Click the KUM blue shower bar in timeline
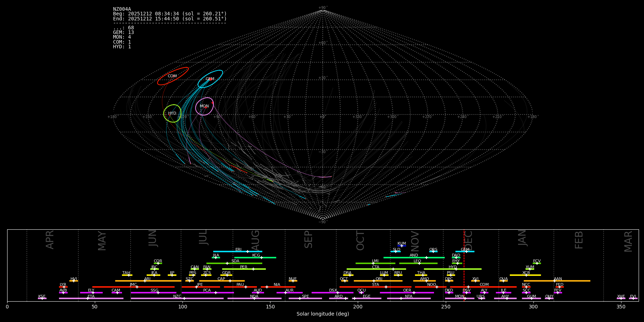644x322 pixels. point(402,246)
